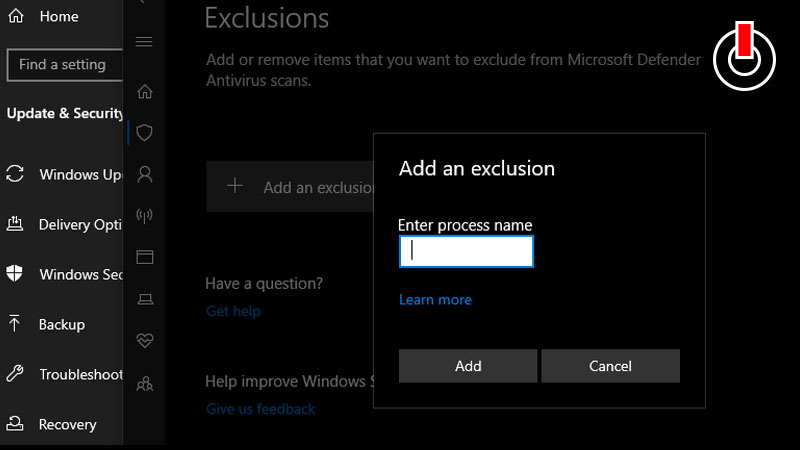This screenshot has width=800, height=450.
Task: Open the Give us feedback link
Action: click(x=261, y=409)
